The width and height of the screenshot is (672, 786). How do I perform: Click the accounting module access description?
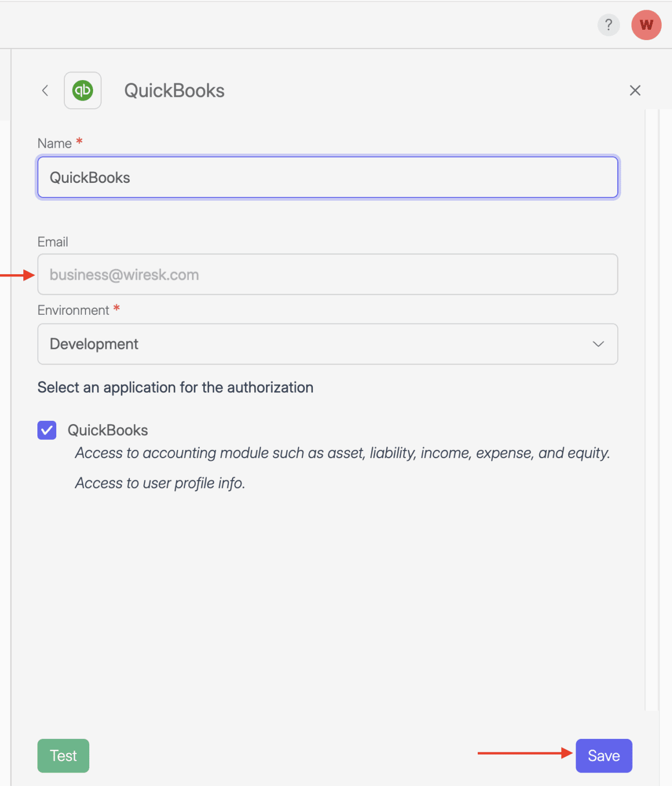click(342, 453)
